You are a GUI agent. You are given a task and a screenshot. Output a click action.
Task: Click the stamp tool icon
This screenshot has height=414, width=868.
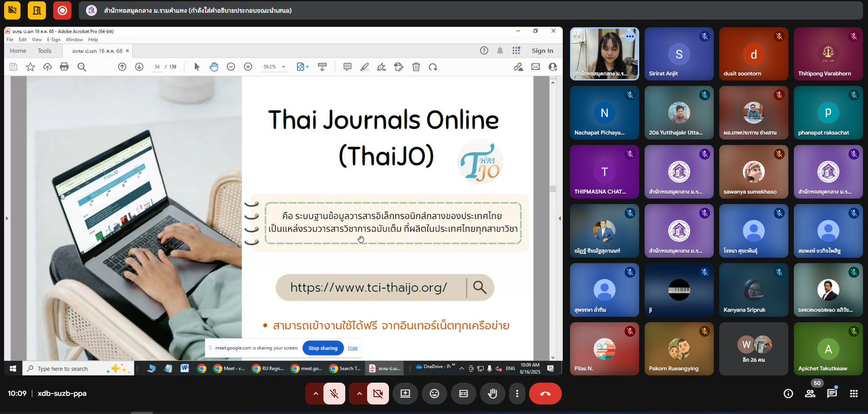tap(399, 67)
